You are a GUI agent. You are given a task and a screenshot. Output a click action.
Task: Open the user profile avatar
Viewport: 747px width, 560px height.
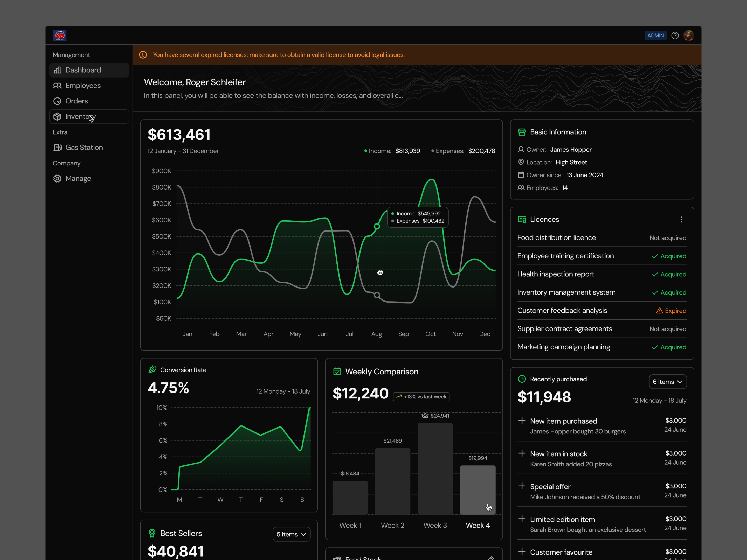coord(689,36)
